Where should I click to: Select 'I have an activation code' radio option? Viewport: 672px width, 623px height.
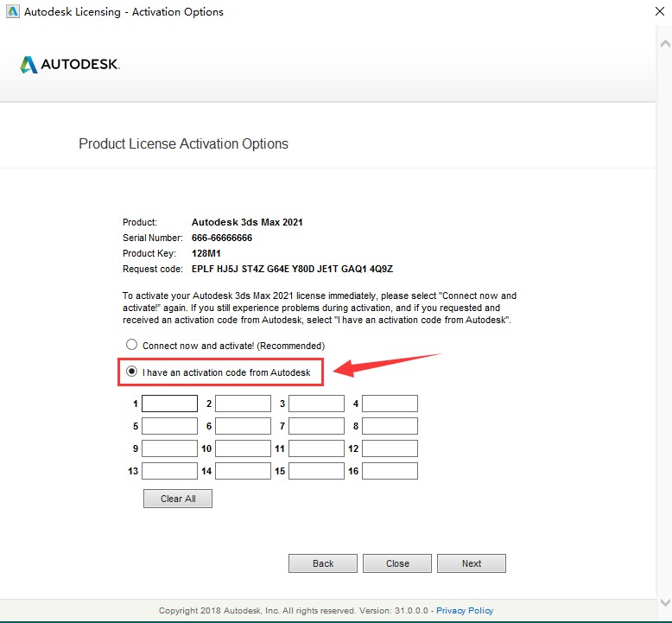pyautogui.click(x=132, y=372)
